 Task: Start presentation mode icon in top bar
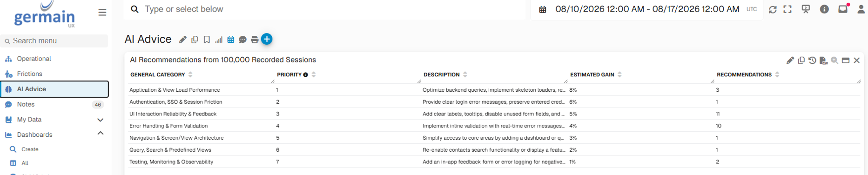806,9
